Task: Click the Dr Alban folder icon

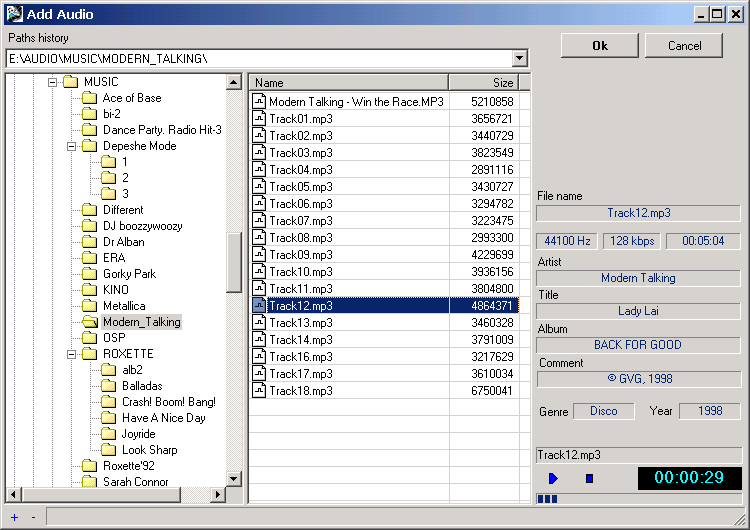Action: [89, 242]
